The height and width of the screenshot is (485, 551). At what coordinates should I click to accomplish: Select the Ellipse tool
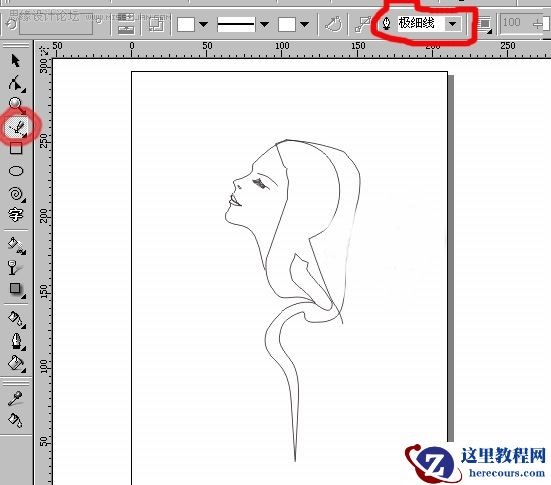coord(16,171)
